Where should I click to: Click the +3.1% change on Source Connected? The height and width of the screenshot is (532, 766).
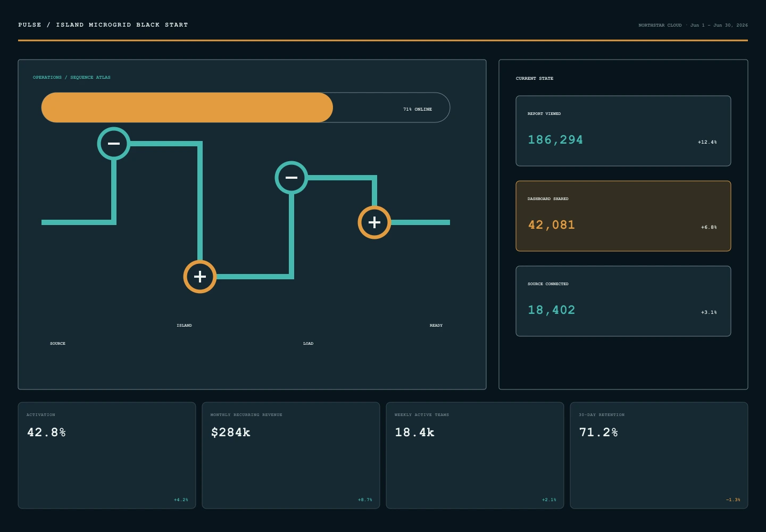pyautogui.click(x=709, y=312)
